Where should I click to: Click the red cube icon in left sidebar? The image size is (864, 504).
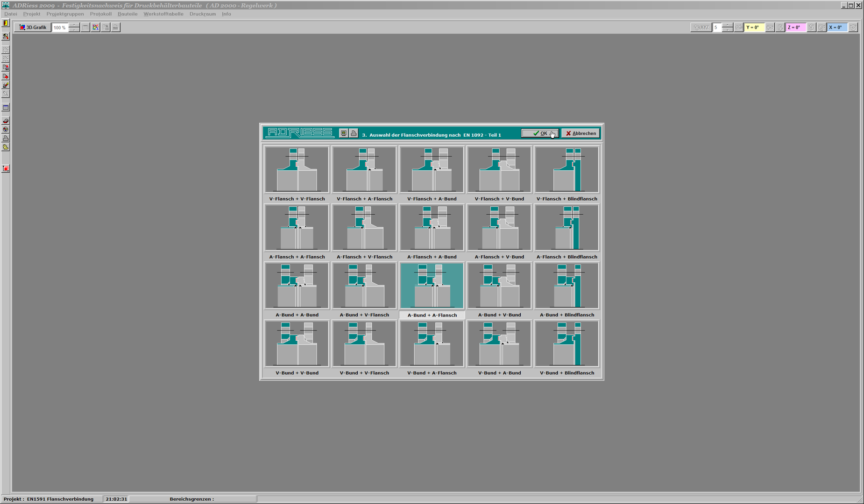point(6,169)
